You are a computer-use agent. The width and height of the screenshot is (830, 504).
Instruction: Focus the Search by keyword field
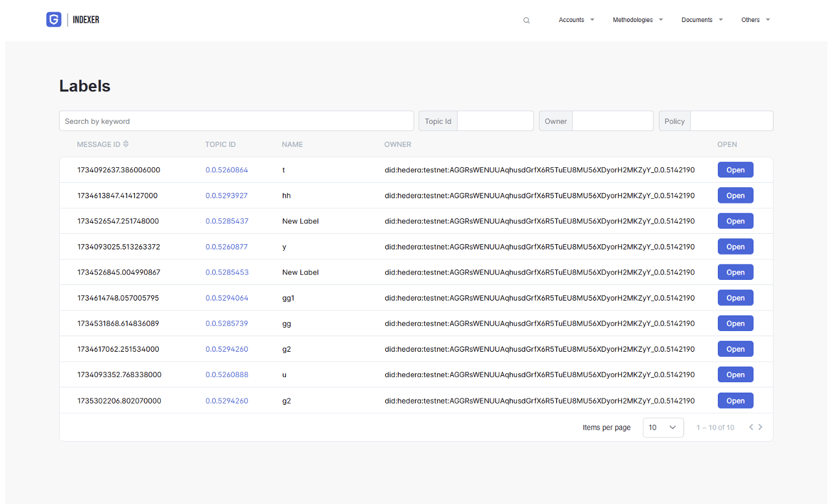pos(236,121)
